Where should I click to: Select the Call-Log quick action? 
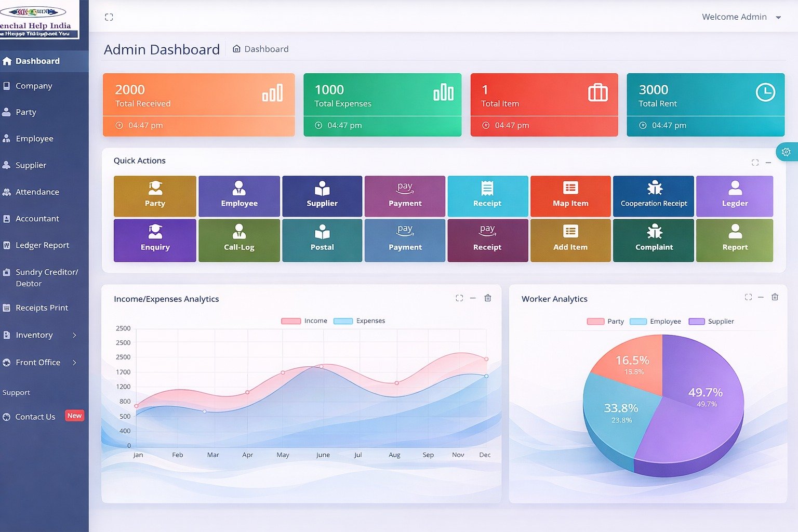(239, 240)
